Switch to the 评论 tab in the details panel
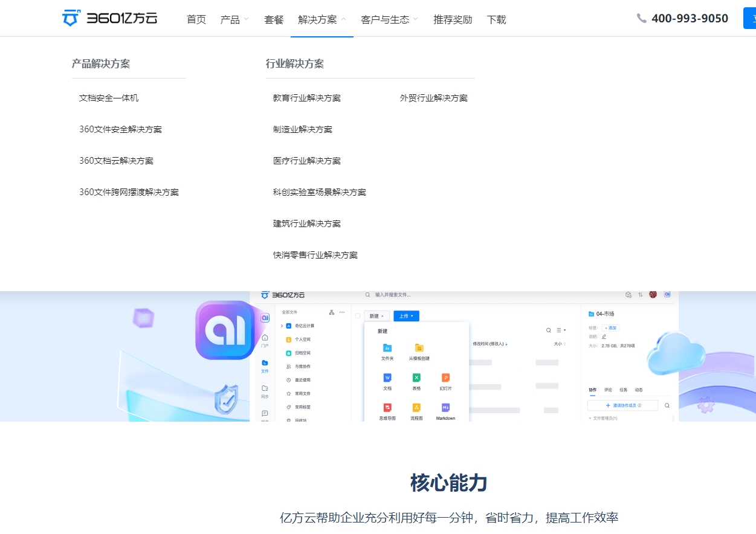 [608, 390]
